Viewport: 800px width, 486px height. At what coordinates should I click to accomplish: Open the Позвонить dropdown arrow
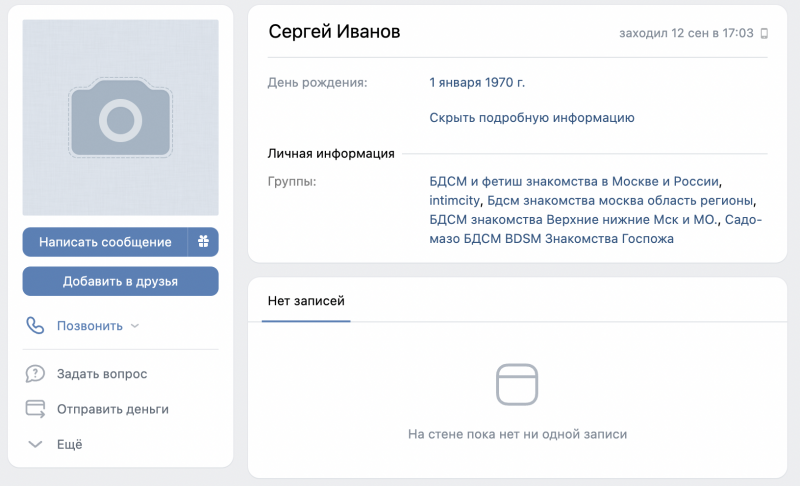[x=135, y=326]
